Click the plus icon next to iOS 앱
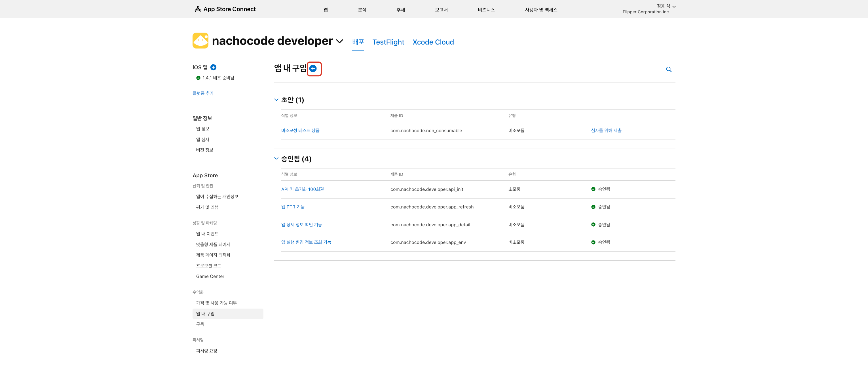The width and height of the screenshot is (868, 367). tap(213, 68)
